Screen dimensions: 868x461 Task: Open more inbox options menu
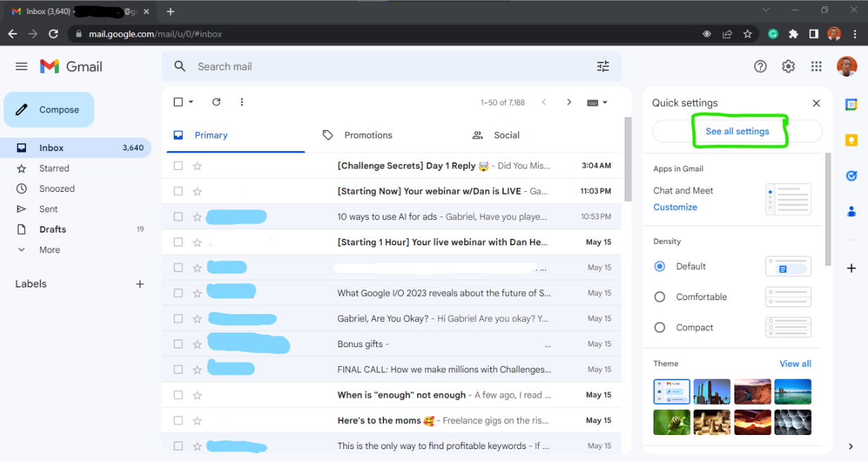(x=241, y=102)
